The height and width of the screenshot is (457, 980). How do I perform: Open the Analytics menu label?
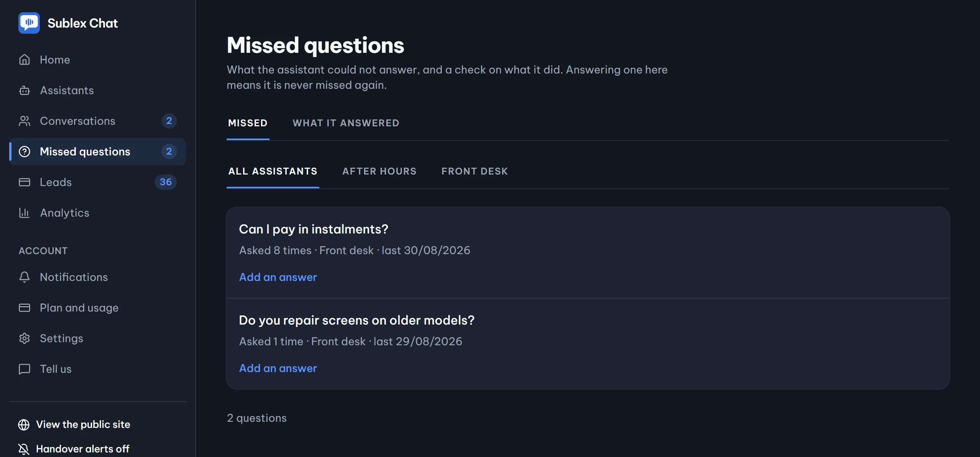[64, 213]
